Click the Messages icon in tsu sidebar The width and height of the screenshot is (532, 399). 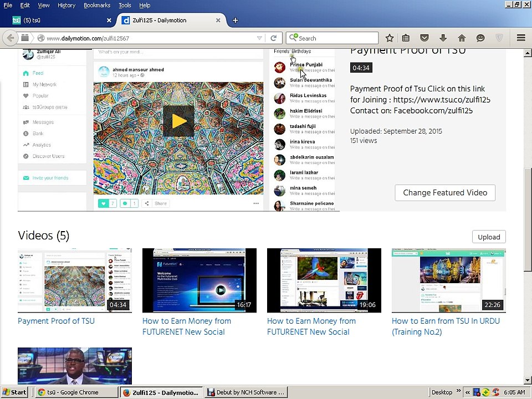pos(26,122)
